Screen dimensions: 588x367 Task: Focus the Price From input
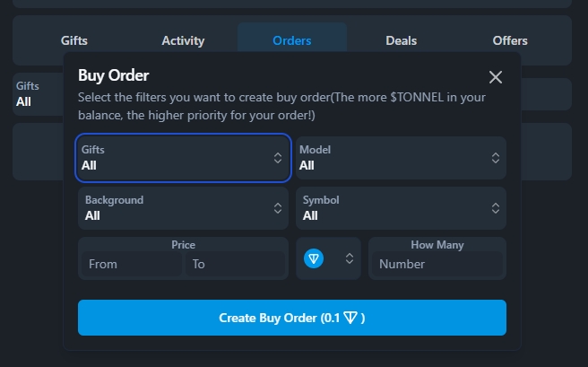131,264
